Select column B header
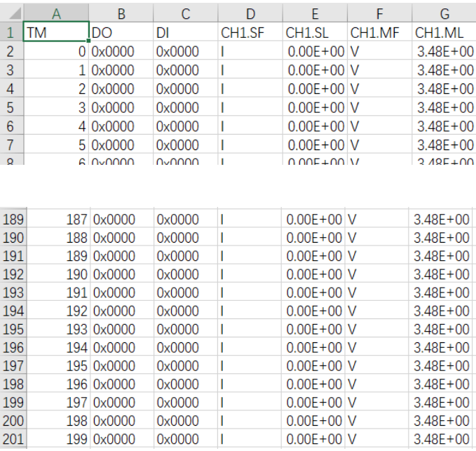 pyautogui.click(x=121, y=13)
